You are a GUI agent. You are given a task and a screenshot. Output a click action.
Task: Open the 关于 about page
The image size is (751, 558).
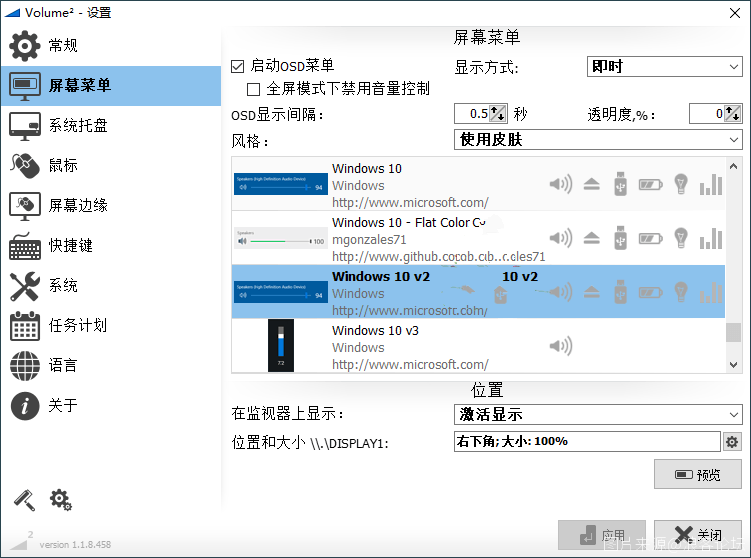111,405
